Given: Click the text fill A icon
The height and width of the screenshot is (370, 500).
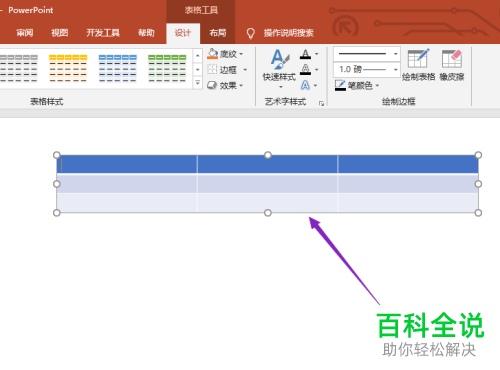Looking at the screenshot, I should 305,54.
